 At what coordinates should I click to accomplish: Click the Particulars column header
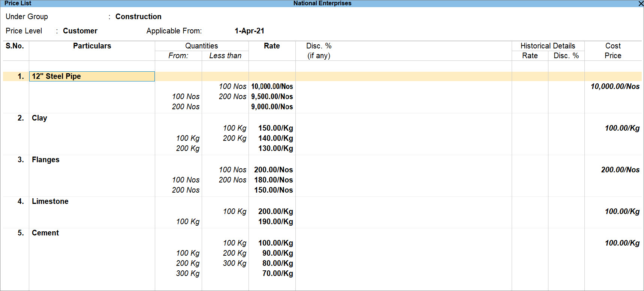(x=92, y=46)
